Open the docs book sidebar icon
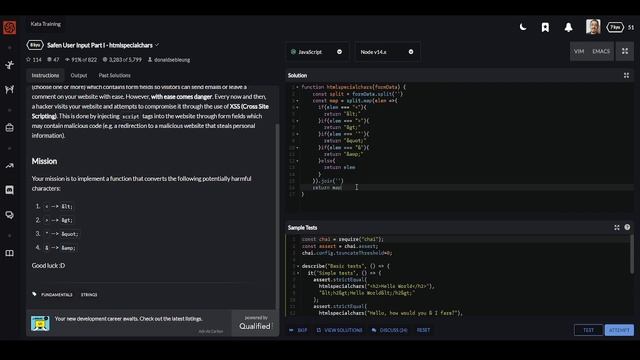The image size is (640, 360). coord(9,253)
